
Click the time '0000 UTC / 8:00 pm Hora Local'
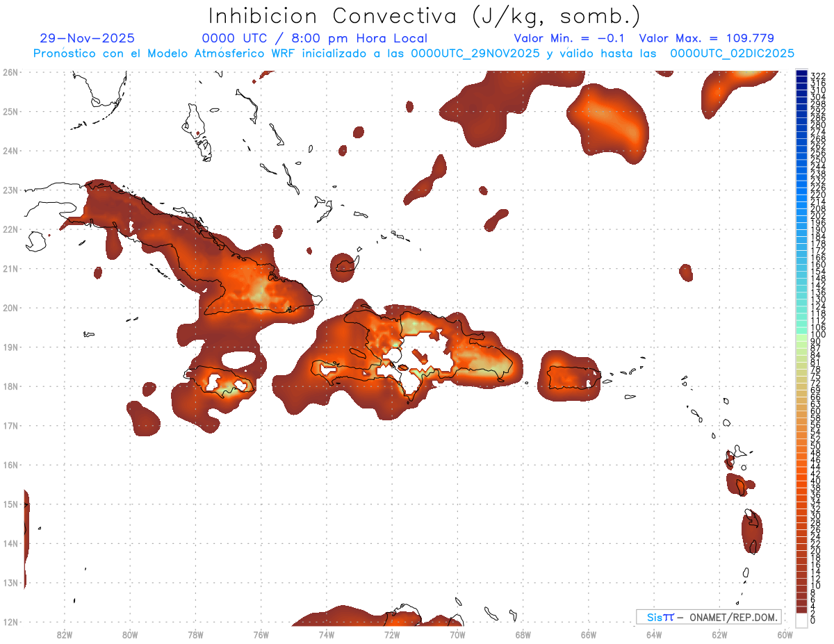pos(315,39)
